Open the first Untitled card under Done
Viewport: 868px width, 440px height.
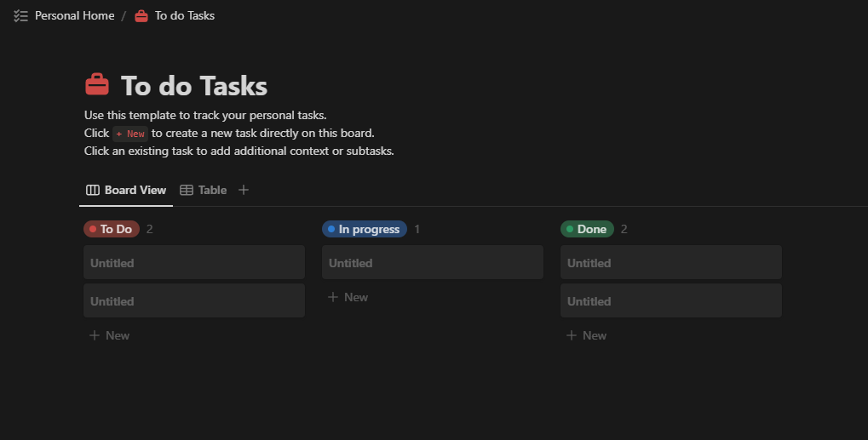click(x=671, y=263)
